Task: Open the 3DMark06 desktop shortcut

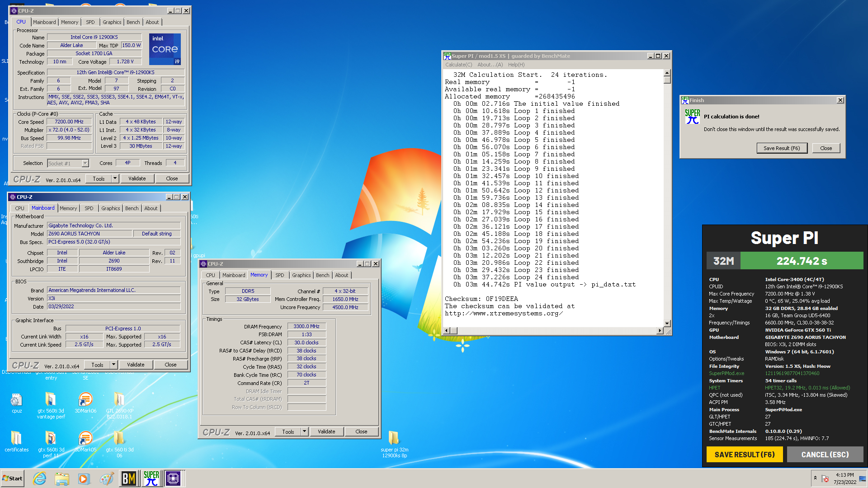Action: 85,402
